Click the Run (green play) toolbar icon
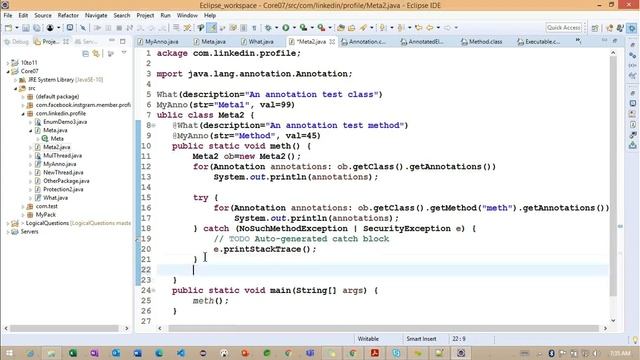640x360 pixels. coord(285,28)
